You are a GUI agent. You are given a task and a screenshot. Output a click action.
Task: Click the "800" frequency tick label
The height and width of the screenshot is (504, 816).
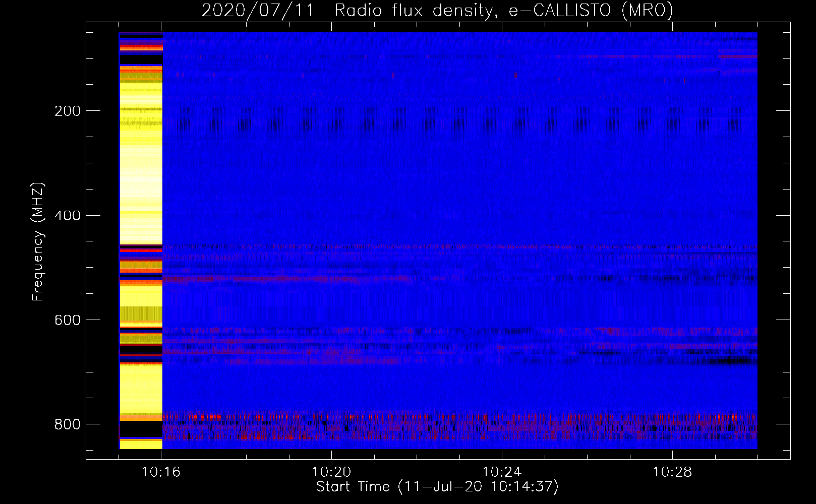(68, 425)
